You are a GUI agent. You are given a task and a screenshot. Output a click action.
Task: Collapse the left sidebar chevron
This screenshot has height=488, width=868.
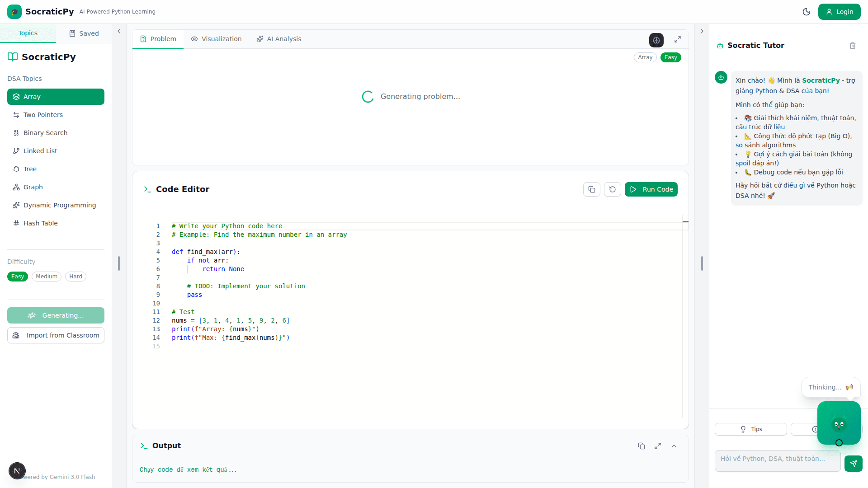coord(119,32)
